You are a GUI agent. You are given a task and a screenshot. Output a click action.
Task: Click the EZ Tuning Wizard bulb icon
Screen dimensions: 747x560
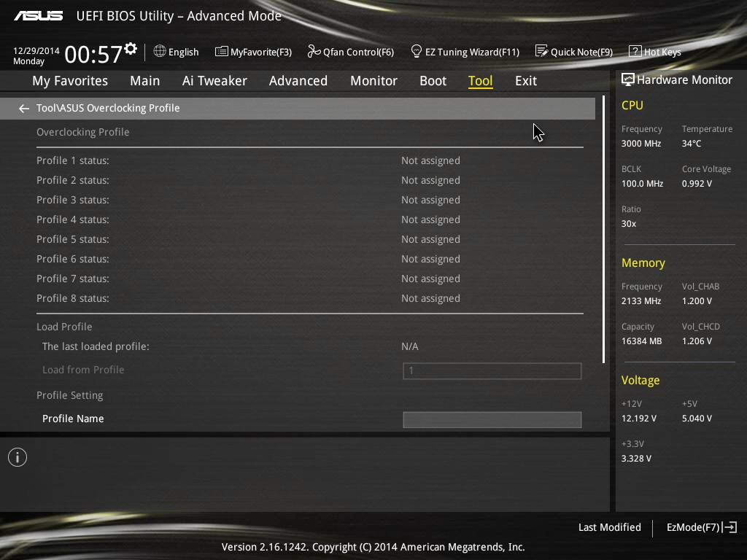click(416, 52)
